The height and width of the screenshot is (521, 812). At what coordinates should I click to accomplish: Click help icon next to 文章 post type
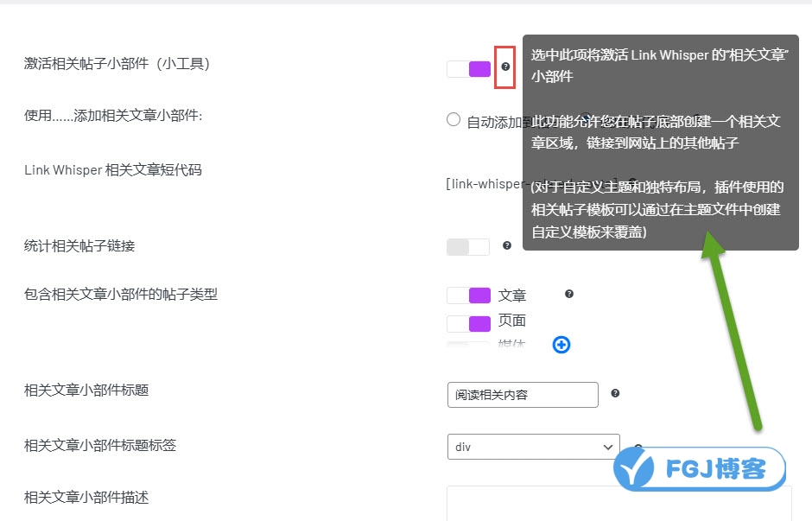[x=569, y=294]
